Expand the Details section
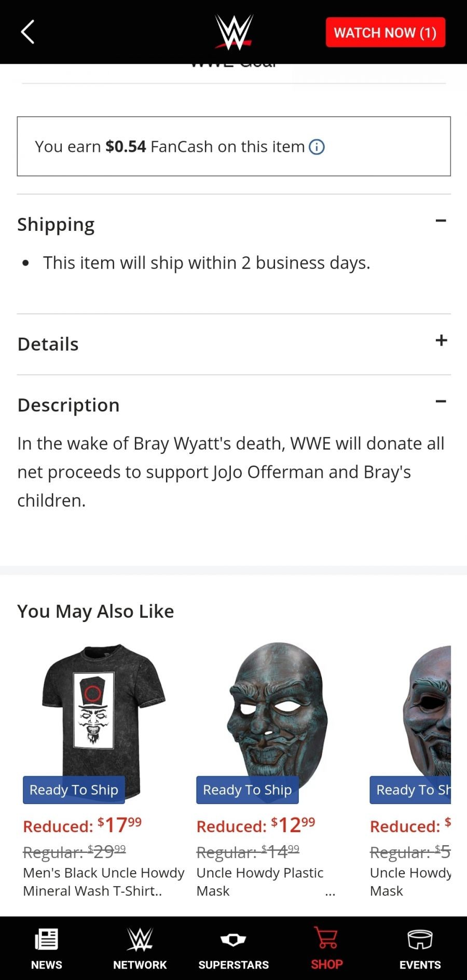The image size is (467, 980). (441, 340)
